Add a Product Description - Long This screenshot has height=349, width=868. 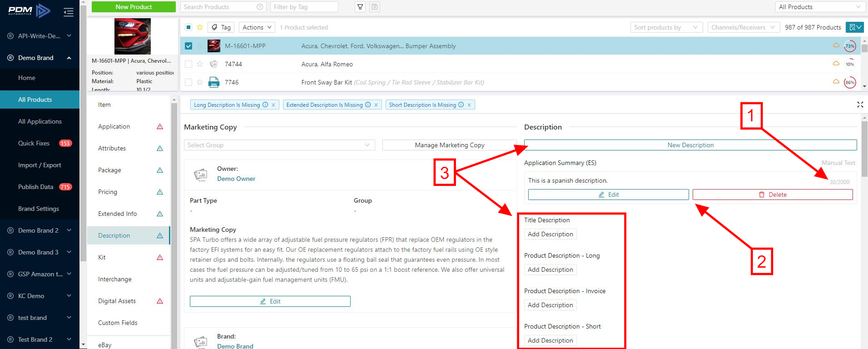[551, 269]
